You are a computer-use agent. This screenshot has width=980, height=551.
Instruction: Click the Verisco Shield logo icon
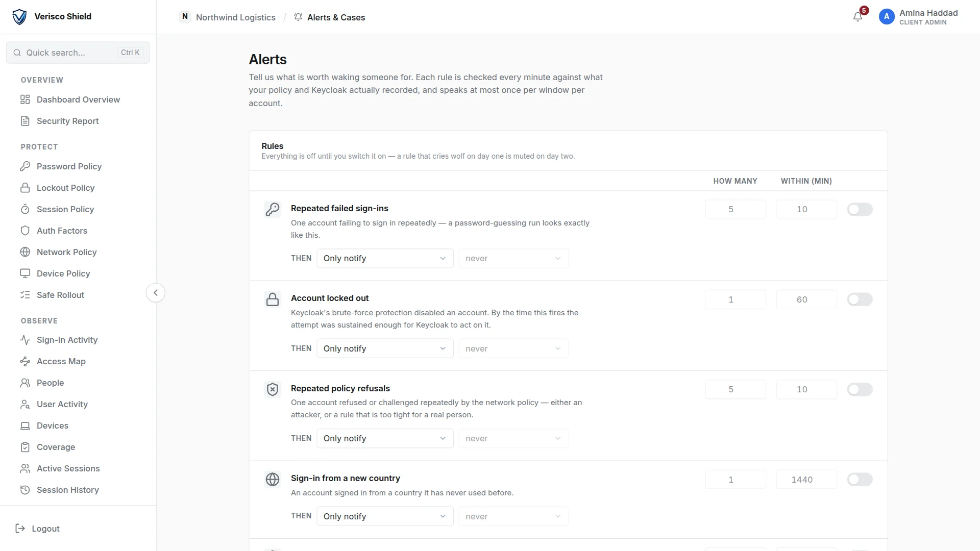[19, 17]
